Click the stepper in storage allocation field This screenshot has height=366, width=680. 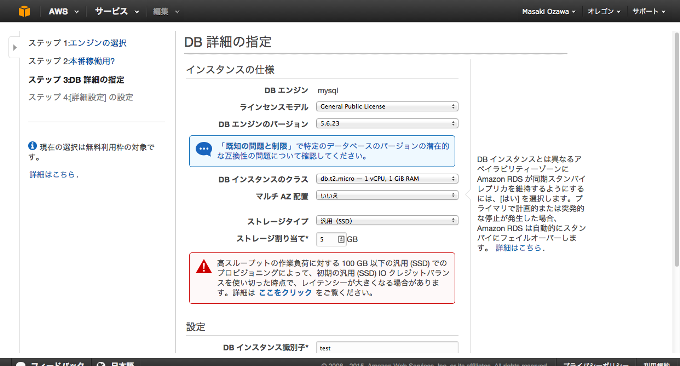coord(341,239)
